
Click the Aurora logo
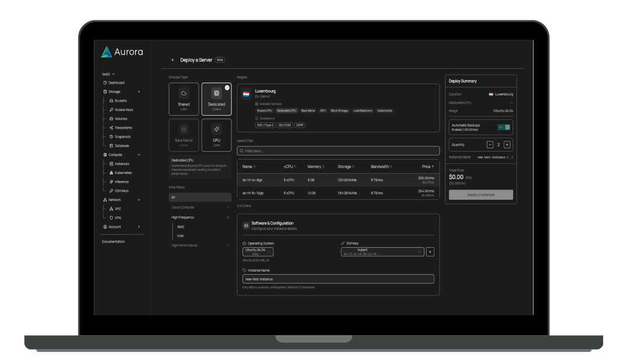[x=122, y=52]
